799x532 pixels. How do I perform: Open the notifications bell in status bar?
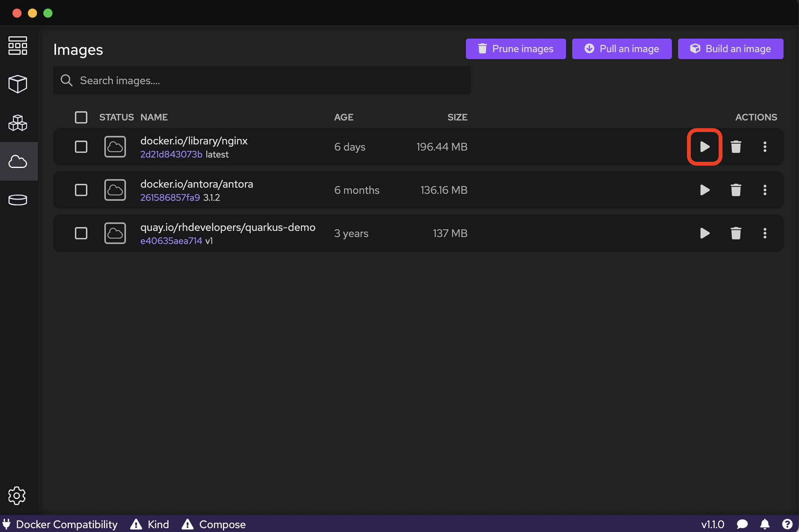pos(765,524)
